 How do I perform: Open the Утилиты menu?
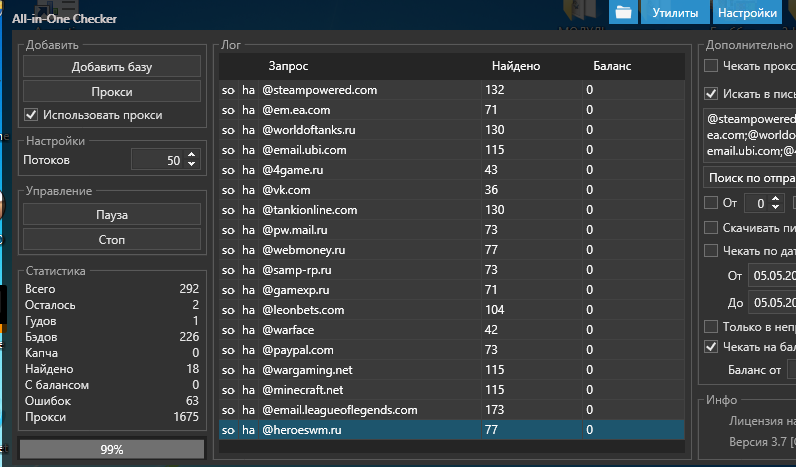pos(675,12)
